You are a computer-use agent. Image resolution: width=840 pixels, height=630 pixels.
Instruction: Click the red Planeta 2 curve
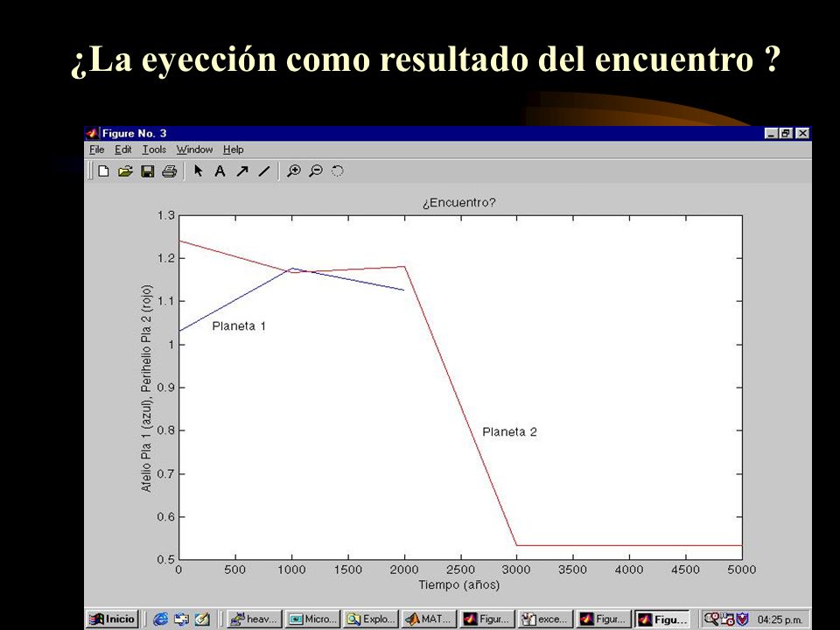[459, 405]
